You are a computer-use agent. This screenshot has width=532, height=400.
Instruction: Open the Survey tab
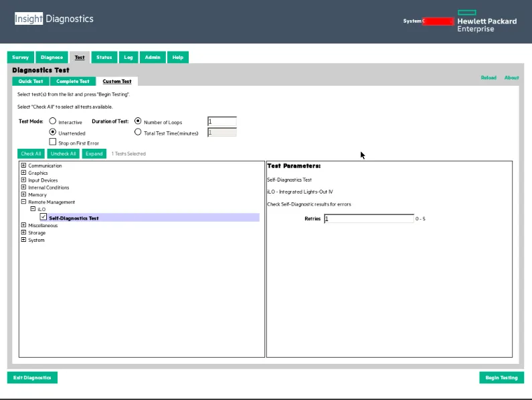(x=20, y=57)
